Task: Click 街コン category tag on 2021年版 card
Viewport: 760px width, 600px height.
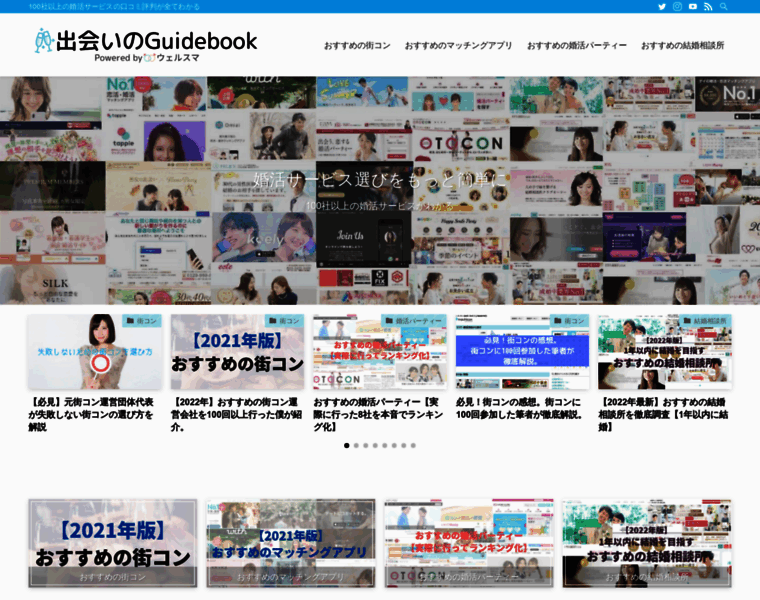Action: [x=284, y=321]
